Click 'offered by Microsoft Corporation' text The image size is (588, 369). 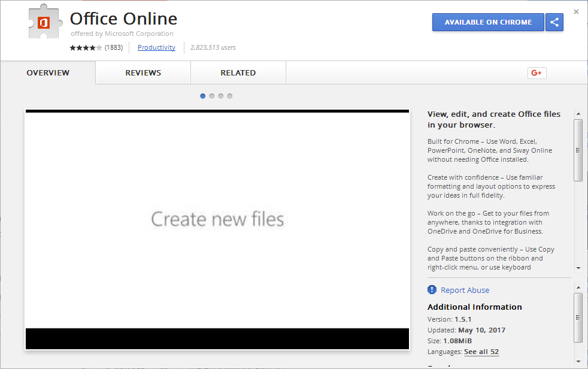[x=122, y=34]
